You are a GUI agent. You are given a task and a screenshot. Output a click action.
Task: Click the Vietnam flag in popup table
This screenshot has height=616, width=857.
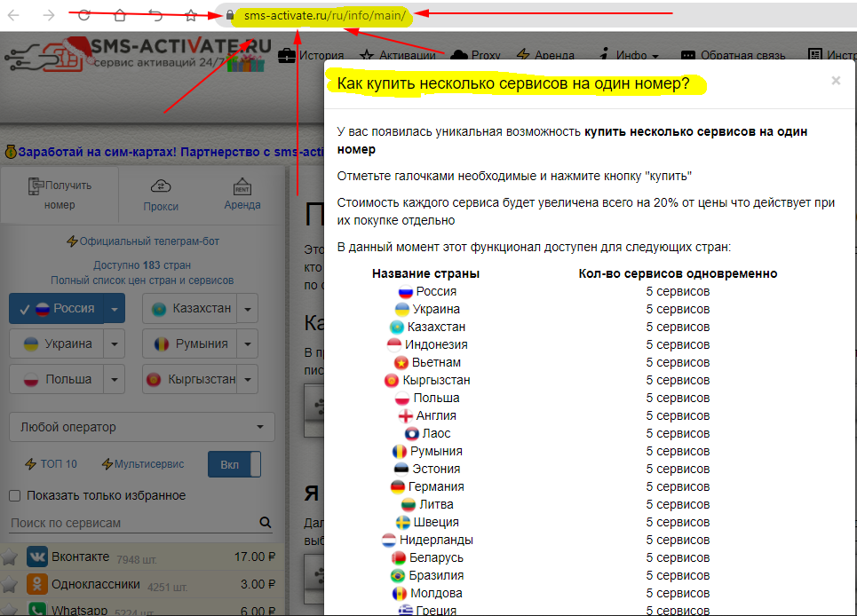click(401, 363)
